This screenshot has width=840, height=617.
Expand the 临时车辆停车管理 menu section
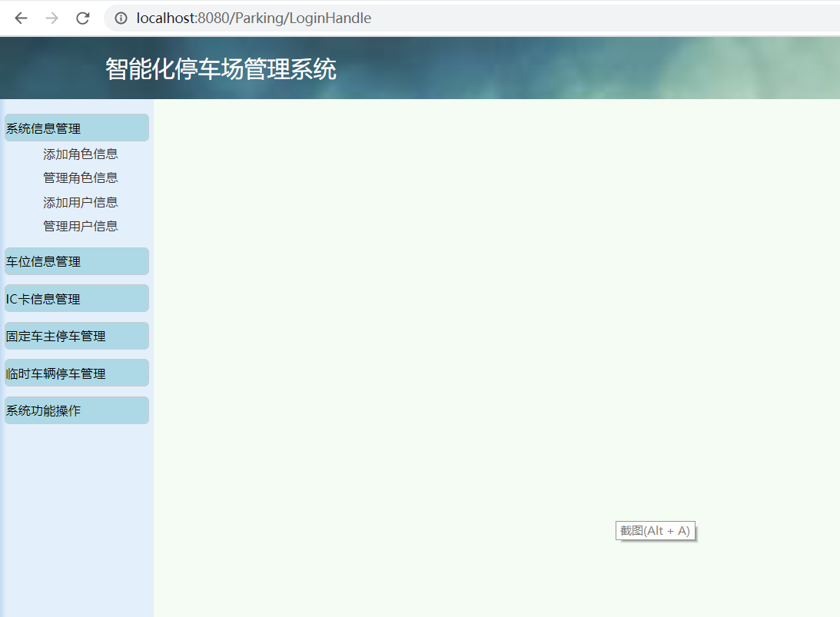click(x=77, y=373)
